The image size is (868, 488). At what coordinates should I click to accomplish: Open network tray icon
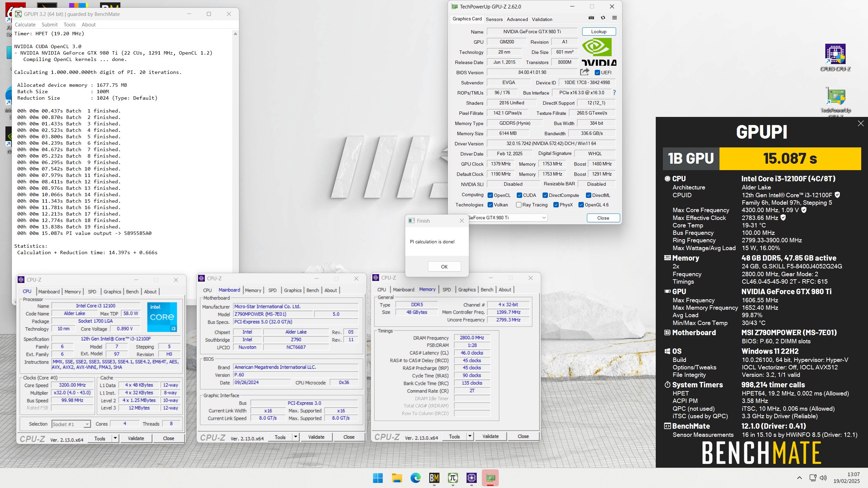click(813, 478)
